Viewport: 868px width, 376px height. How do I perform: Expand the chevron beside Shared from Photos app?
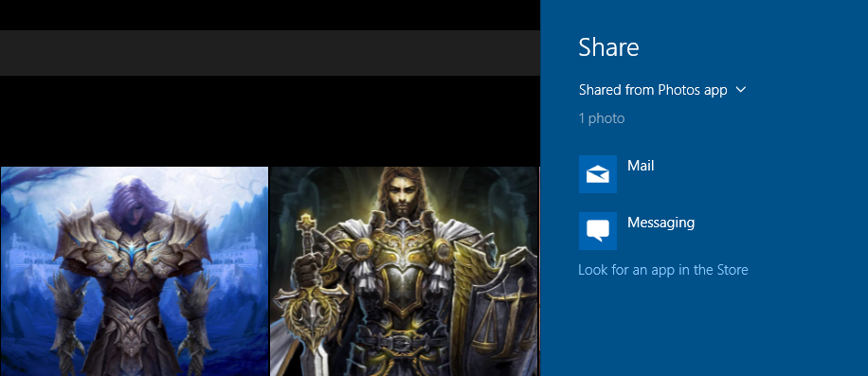click(741, 90)
